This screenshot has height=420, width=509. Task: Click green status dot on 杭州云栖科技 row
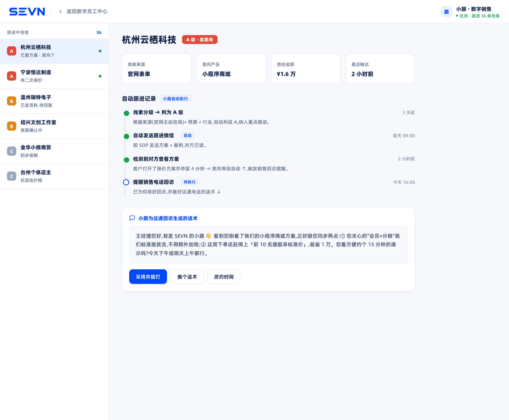(100, 51)
